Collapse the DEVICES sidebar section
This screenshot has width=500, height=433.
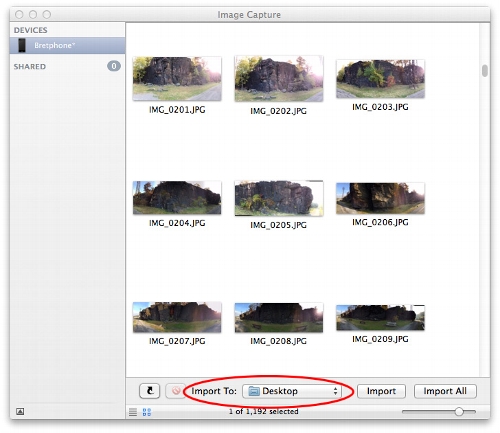coord(30,30)
